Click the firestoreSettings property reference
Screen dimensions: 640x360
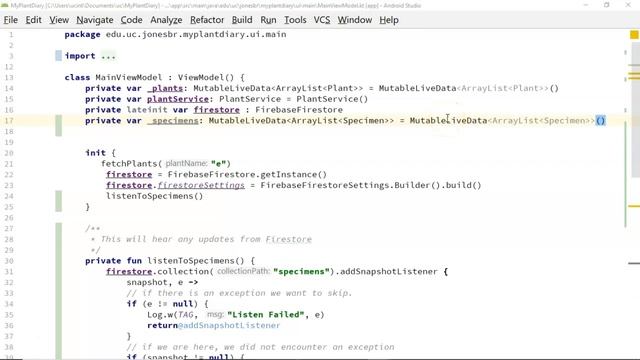coord(201,185)
